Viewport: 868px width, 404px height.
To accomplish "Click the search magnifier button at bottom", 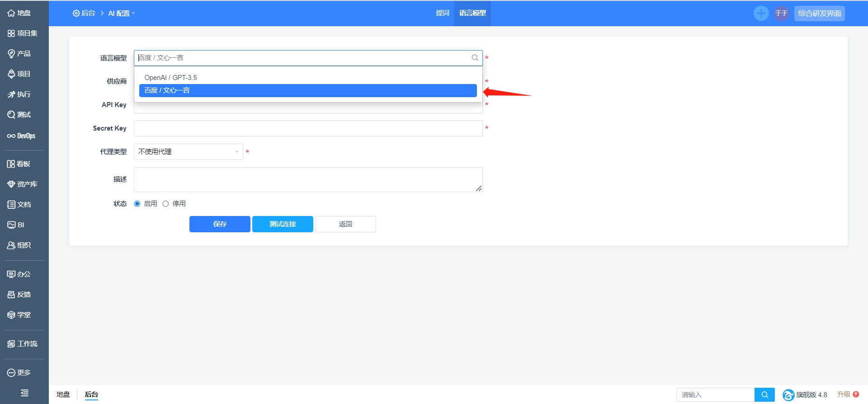I will pos(764,395).
